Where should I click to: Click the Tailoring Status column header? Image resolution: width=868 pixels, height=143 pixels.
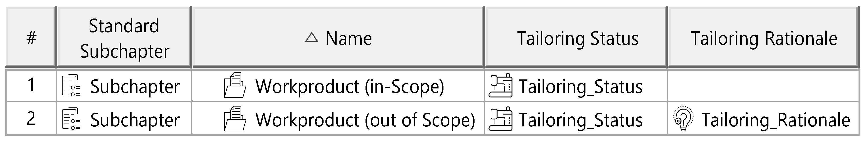tap(578, 38)
